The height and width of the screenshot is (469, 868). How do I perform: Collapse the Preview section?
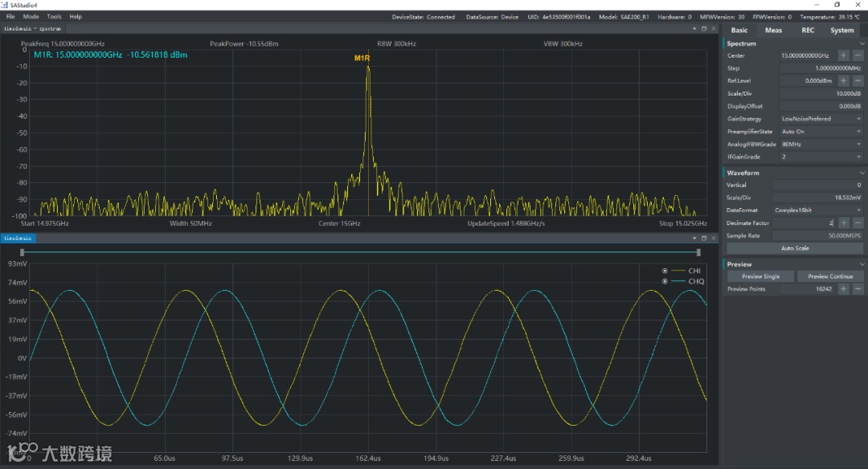coord(862,264)
